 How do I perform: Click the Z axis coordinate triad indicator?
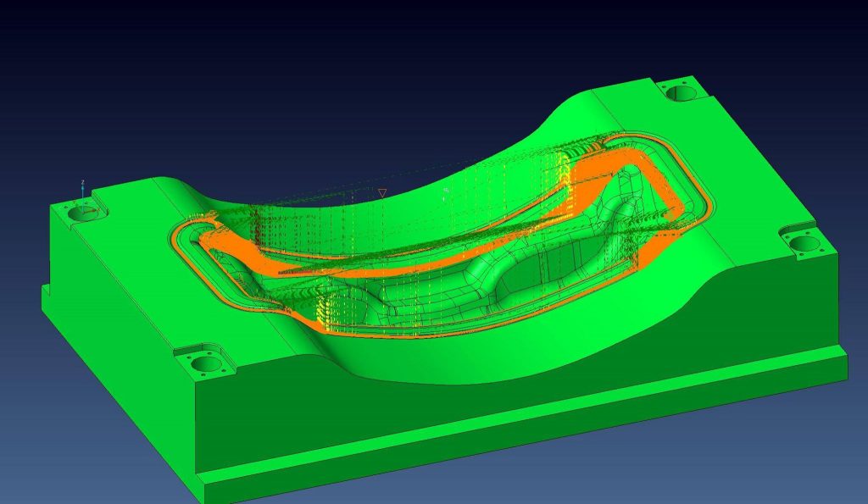[x=82, y=190]
